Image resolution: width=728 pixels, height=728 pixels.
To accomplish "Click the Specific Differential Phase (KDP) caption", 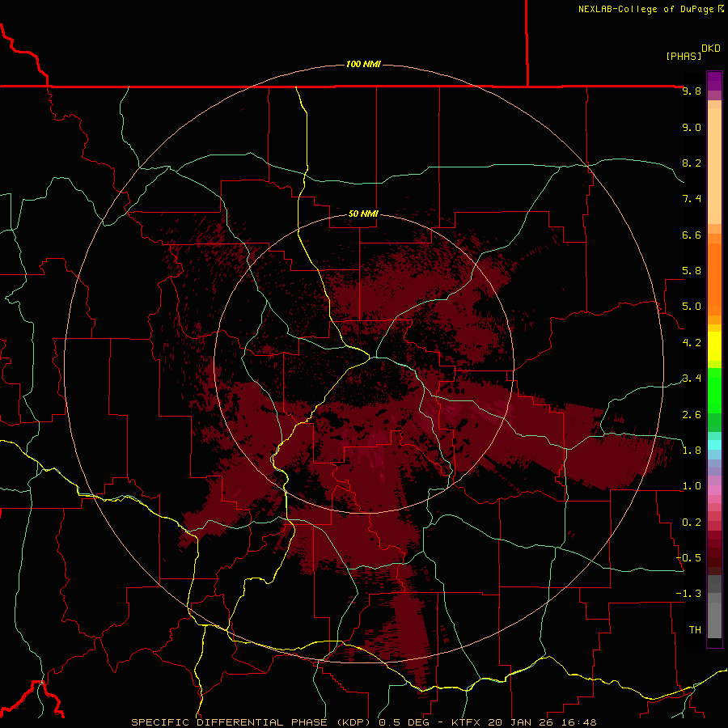I will click(252, 722).
